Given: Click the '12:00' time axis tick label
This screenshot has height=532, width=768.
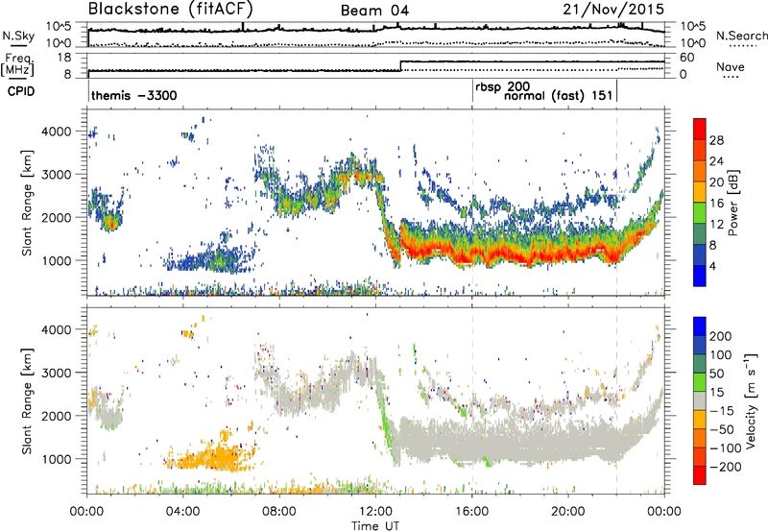Looking at the screenshot, I should click(x=375, y=512).
